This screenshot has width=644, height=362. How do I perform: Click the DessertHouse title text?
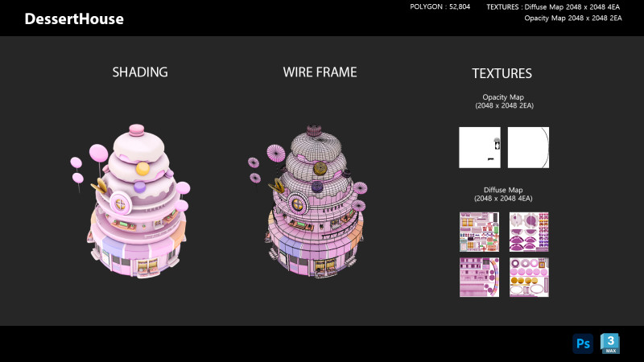point(74,19)
